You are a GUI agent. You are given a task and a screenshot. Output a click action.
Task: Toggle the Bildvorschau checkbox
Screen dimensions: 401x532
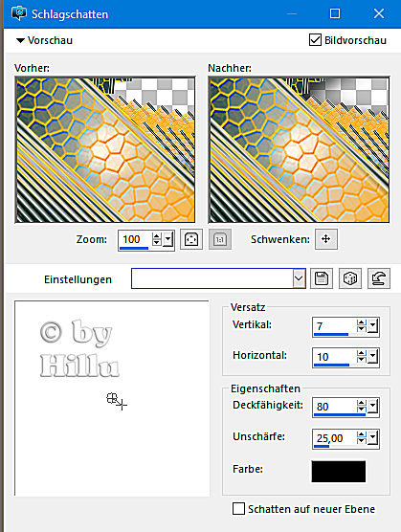315,40
